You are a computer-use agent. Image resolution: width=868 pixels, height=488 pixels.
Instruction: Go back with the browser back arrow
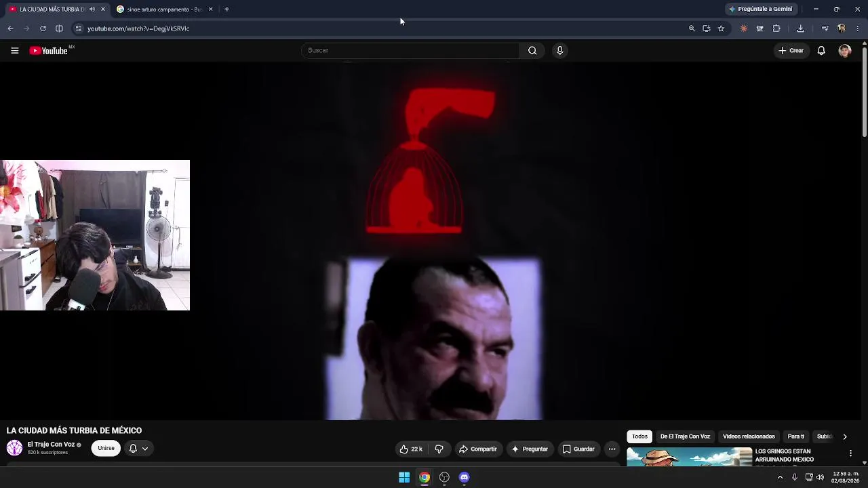coord(10,28)
